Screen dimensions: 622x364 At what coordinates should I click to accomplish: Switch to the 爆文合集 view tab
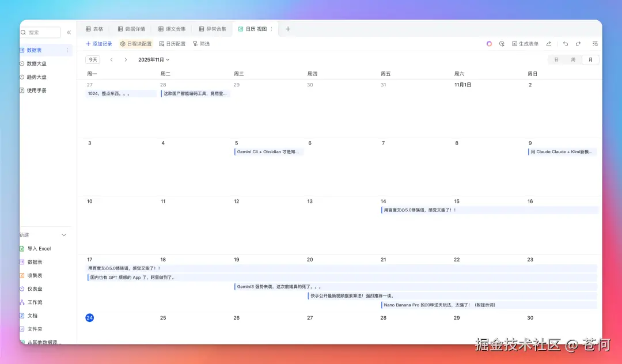point(172,29)
